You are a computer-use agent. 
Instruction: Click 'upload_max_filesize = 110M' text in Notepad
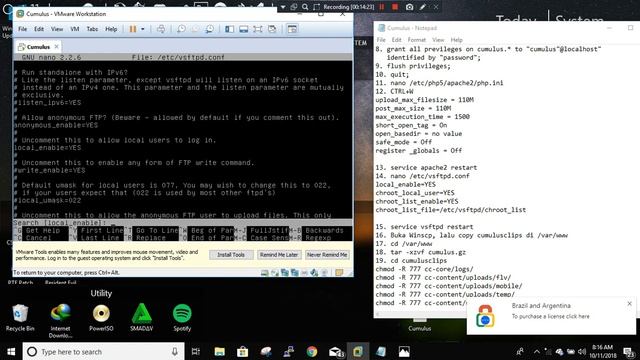(x=424, y=100)
